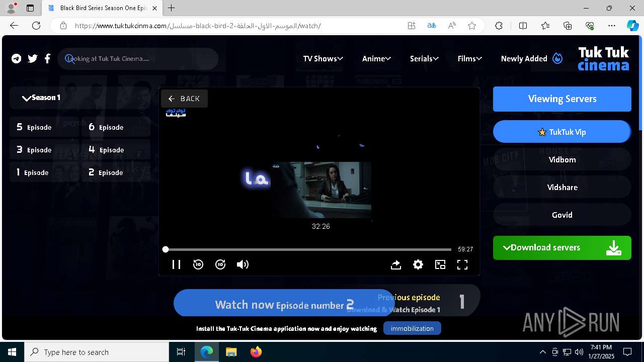Choose the Vidbom server

pyautogui.click(x=562, y=160)
